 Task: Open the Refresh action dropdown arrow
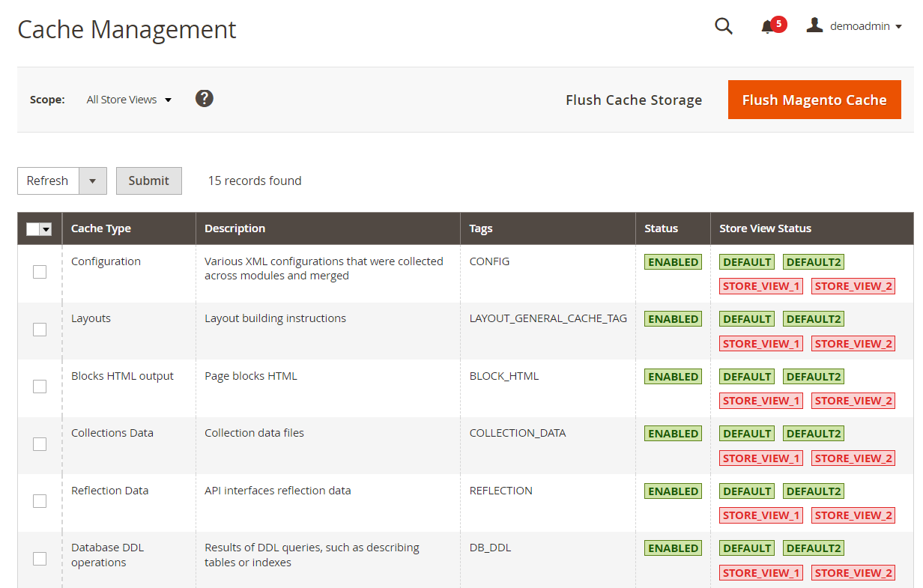coord(93,181)
